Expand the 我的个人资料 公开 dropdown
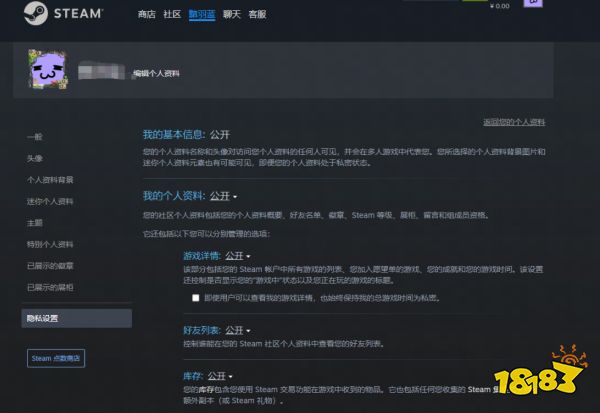 pyautogui.click(x=223, y=196)
